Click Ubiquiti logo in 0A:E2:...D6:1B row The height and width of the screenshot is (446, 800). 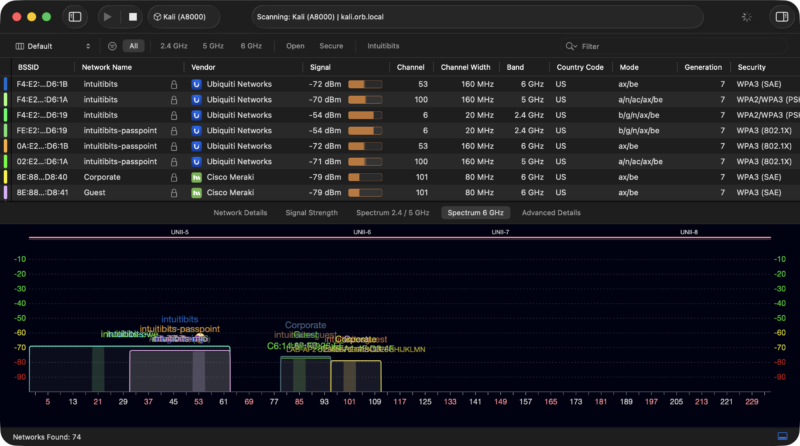pos(196,146)
